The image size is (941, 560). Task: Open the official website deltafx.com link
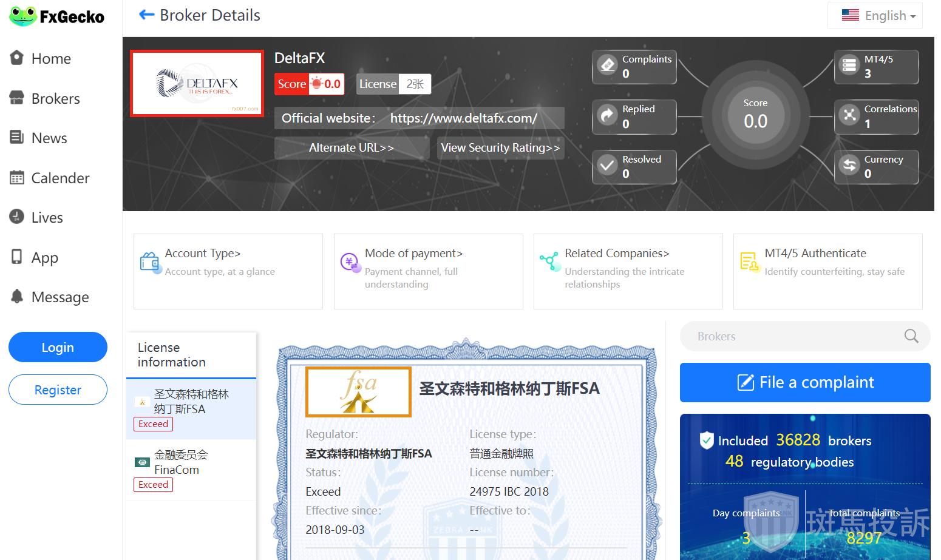pos(463,118)
